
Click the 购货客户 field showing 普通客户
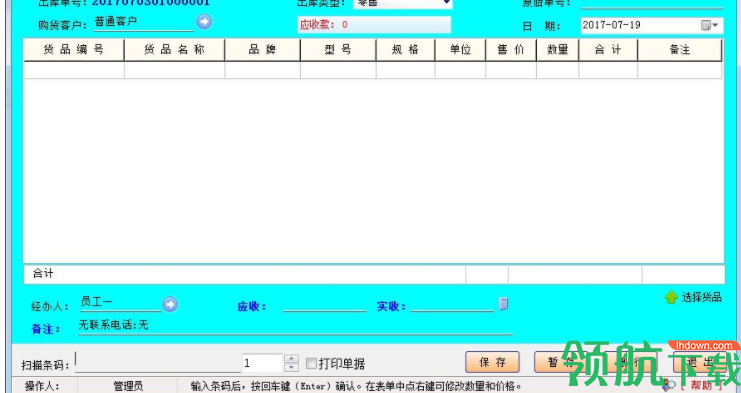point(144,22)
